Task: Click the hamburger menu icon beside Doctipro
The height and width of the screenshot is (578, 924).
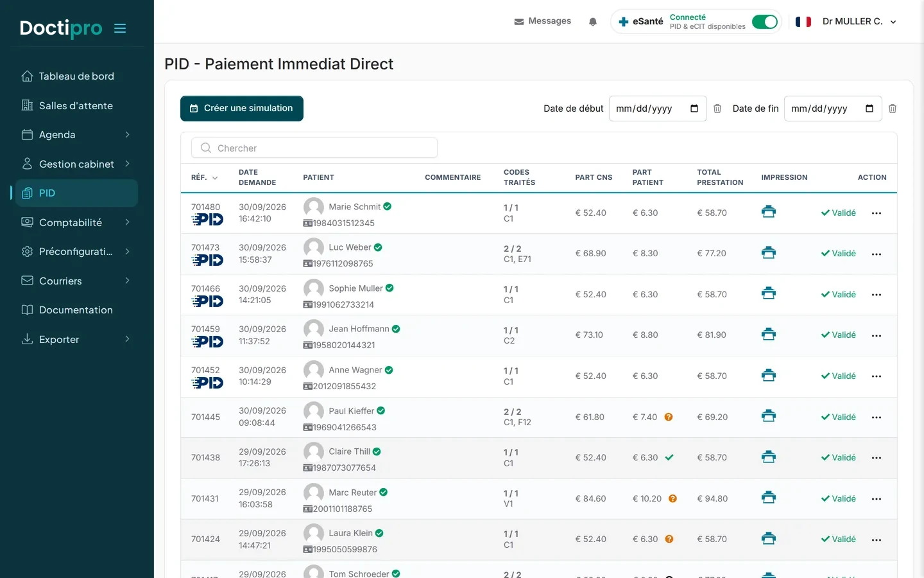Action: coord(120,28)
